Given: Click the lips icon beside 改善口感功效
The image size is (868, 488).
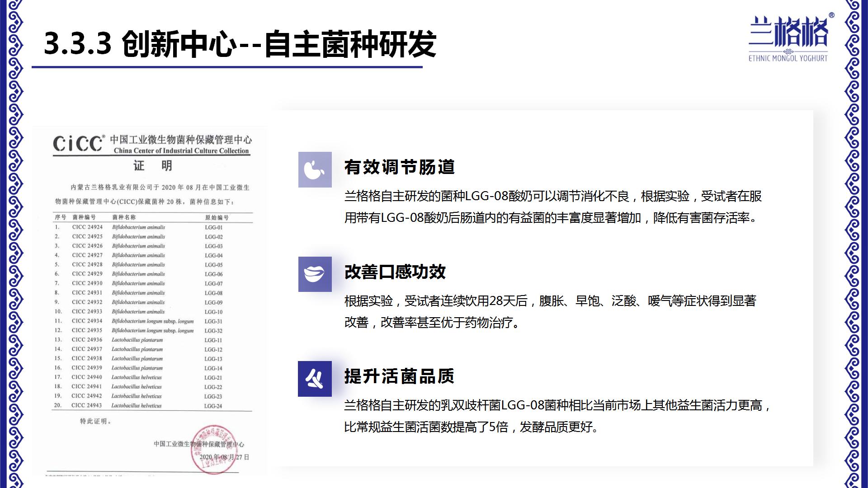Looking at the screenshot, I should [x=315, y=274].
